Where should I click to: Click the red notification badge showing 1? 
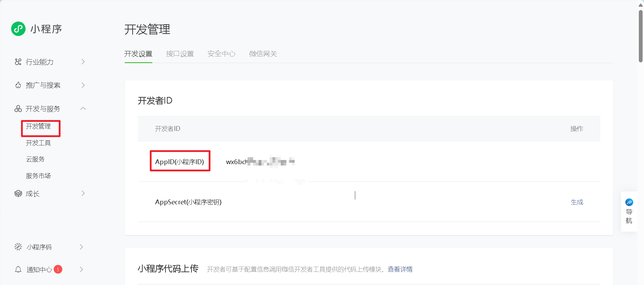pyautogui.click(x=58, y=269)
